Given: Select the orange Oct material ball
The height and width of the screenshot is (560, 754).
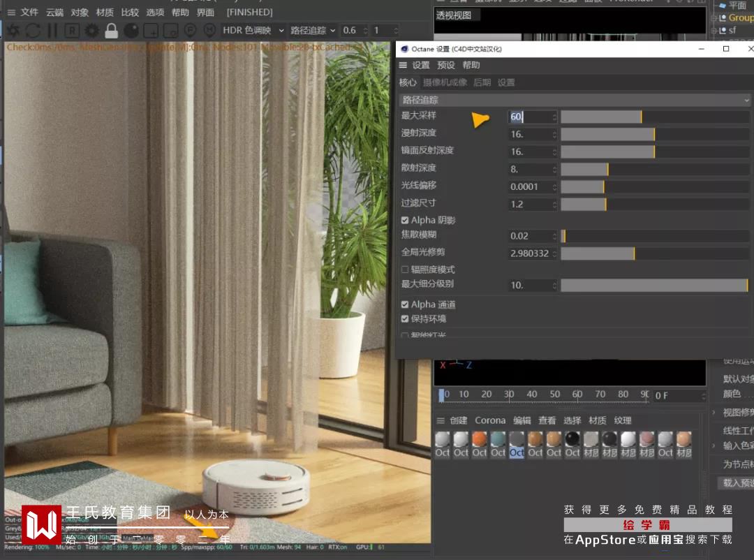Looking at the screenshot, I should 480,439.
